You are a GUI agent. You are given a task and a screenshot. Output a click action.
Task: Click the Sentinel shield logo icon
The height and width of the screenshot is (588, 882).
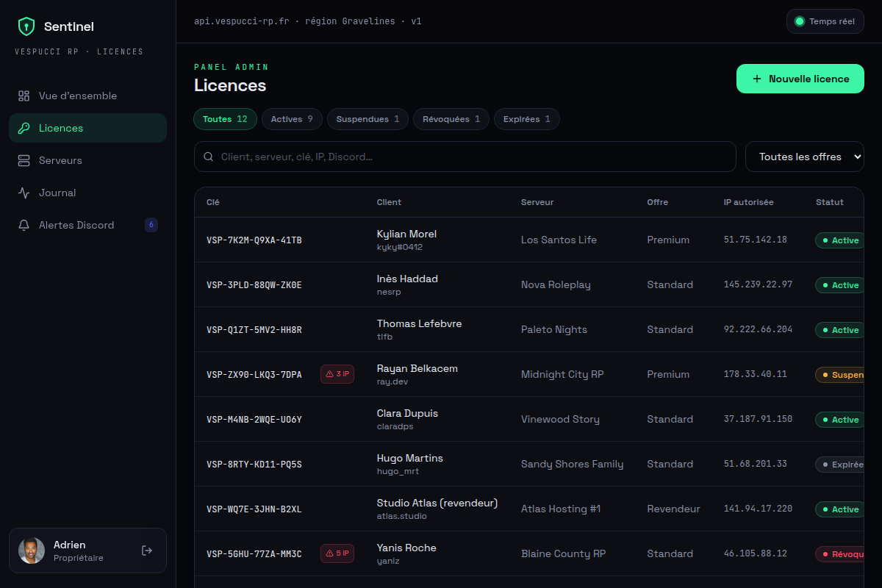click(x=26, y=26)
